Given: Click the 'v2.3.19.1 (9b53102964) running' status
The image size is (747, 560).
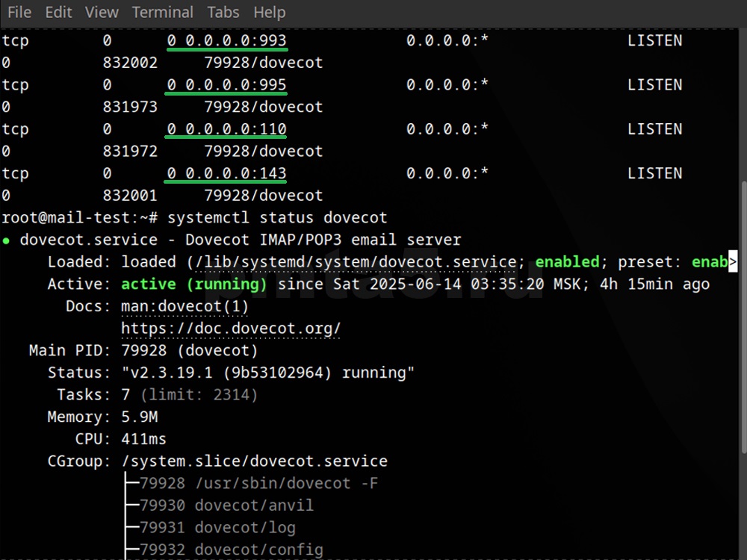Looking at the screenshot, I should click(267, 373).
